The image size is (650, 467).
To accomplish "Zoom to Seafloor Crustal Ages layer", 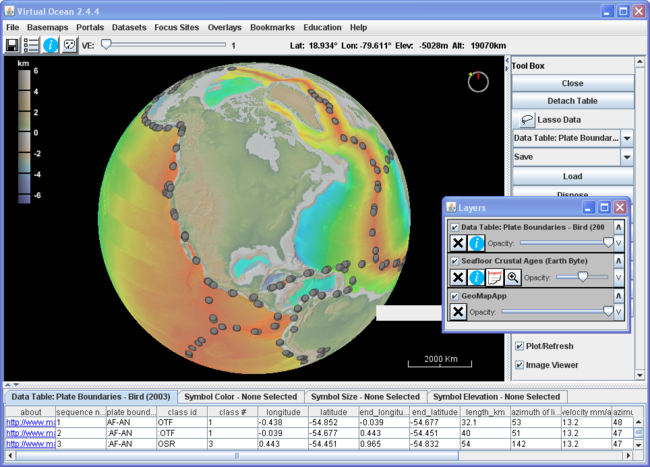I will (x=512, y=277).
